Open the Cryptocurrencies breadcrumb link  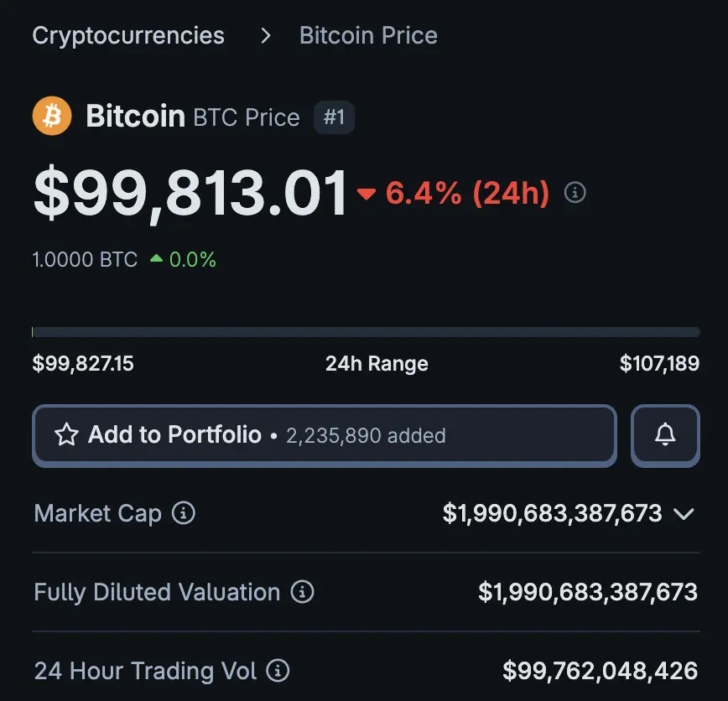pos(128,36)
